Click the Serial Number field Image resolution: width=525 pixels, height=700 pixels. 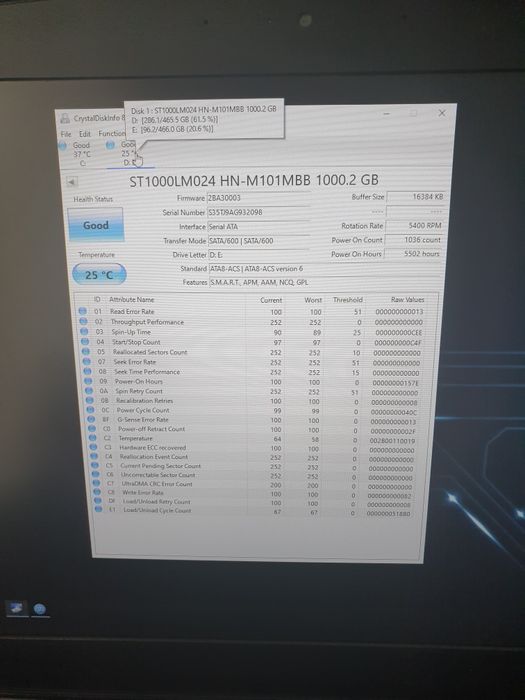click(x=258, y=212)
